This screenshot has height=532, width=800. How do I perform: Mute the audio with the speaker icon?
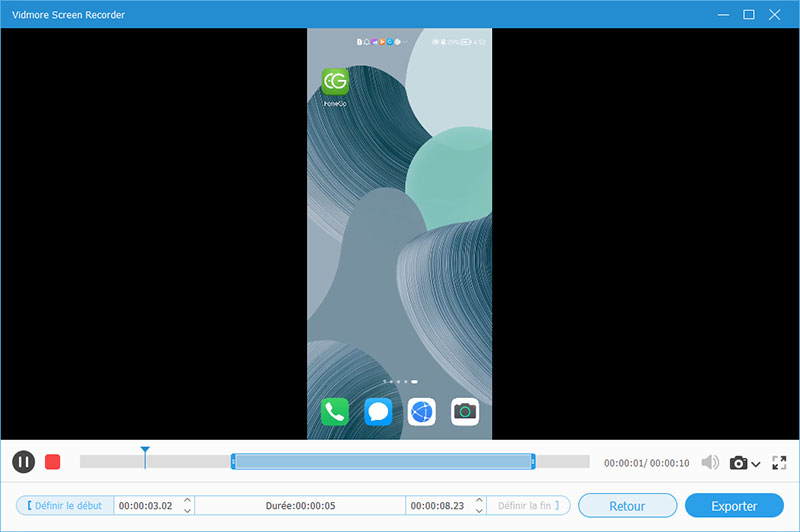click(x=710, y=462)
